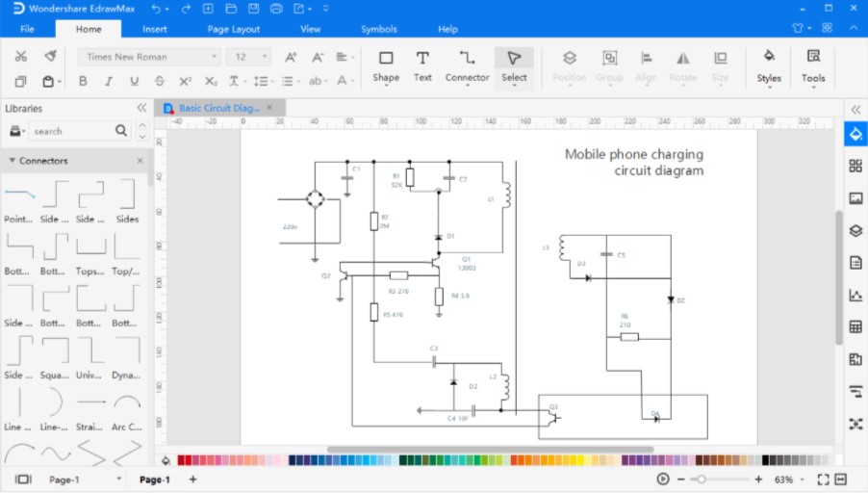
Task: Increase font size with the A+ icon
Action: pos(290,57)
